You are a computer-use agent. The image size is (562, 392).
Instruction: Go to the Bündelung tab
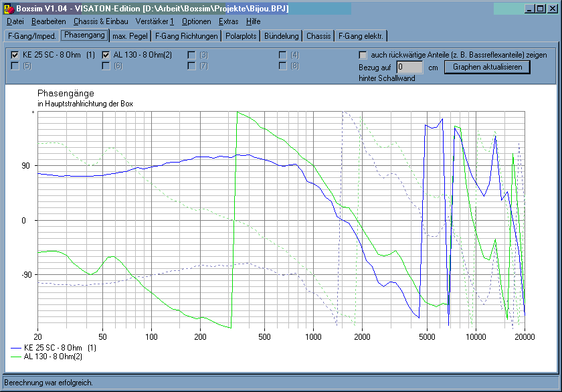click(x=282, y=35)
